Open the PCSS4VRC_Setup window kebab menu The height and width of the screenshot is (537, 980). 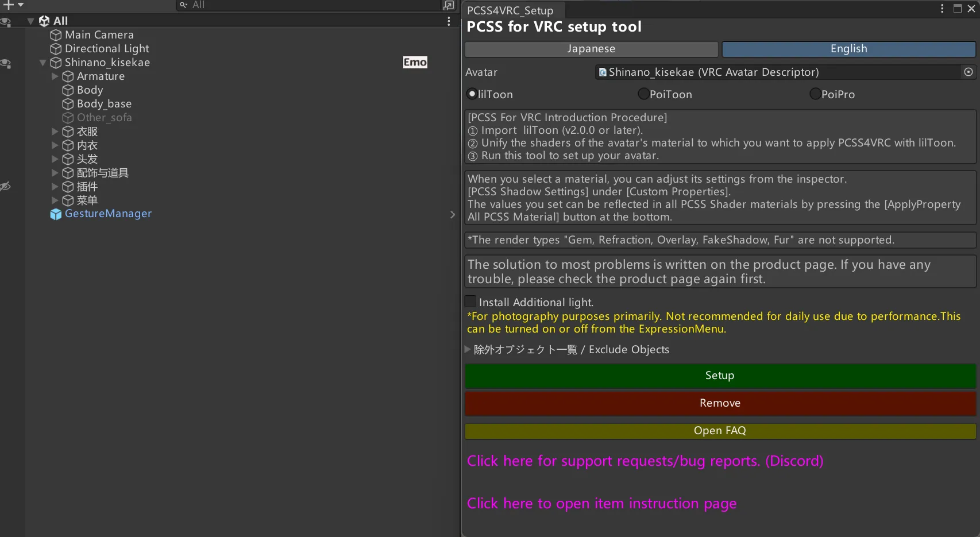[x=942, y=9]
